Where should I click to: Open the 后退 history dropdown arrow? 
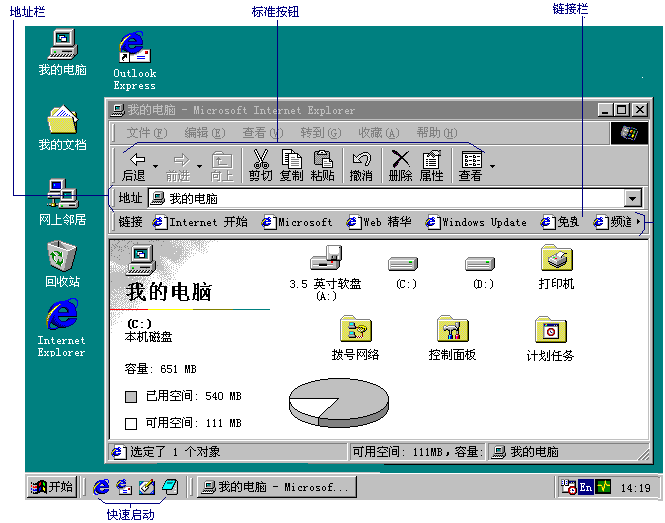[155, 167]
